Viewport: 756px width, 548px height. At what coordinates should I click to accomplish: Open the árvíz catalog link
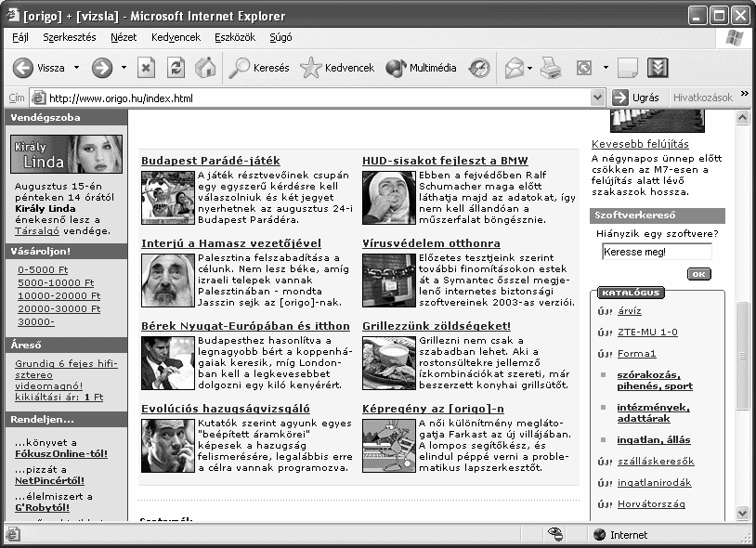coord(629,311)
